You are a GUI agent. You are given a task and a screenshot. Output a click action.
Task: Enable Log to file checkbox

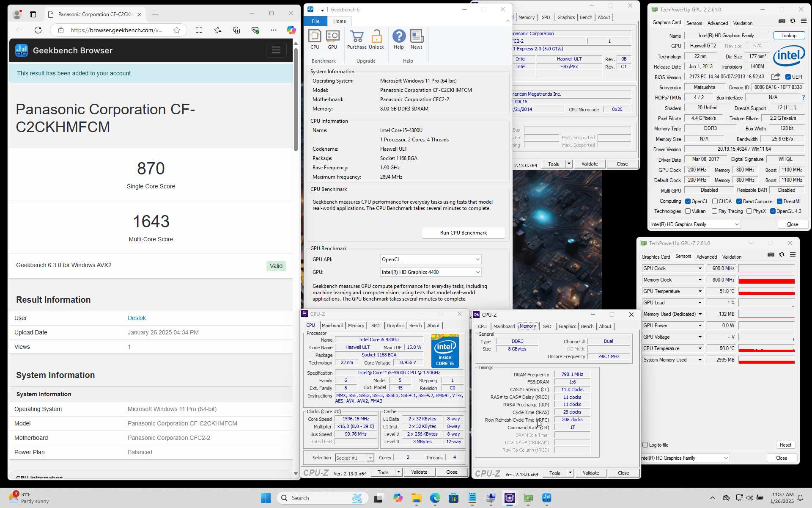645,445
